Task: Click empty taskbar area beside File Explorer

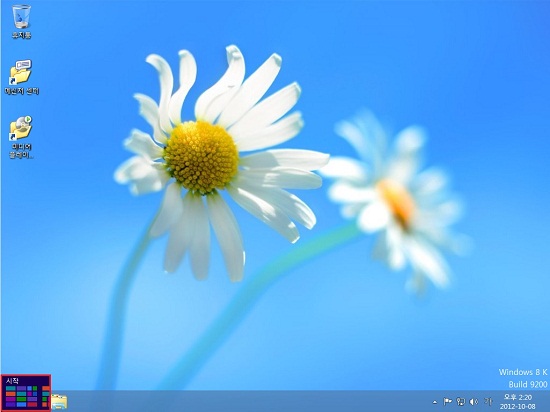Action: pos(246,401)
